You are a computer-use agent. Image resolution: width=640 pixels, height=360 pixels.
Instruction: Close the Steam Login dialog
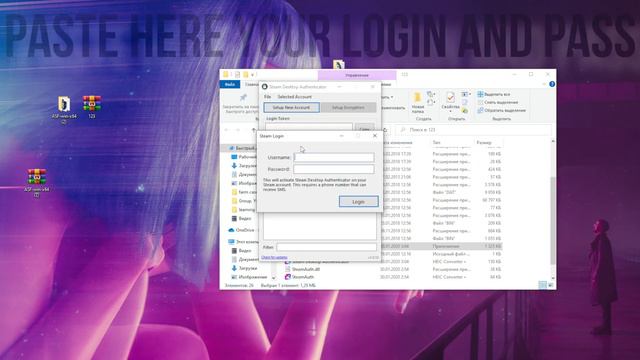tap(375, 136)
